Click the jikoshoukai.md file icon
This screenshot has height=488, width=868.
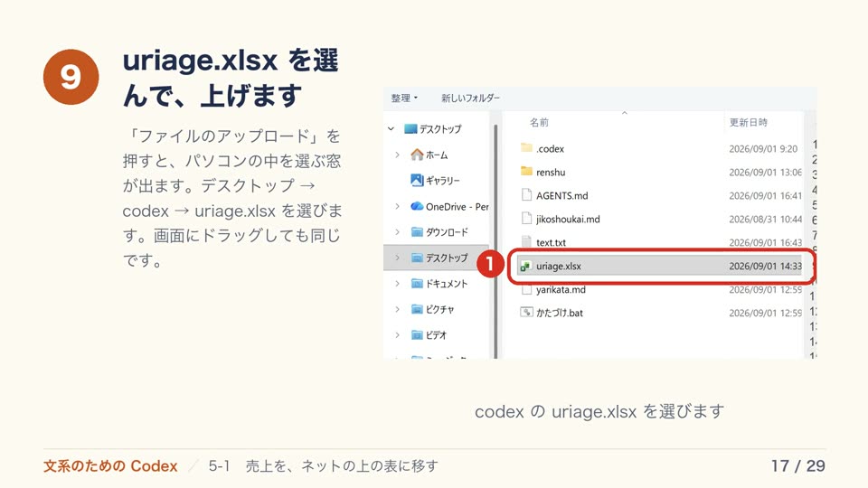[526, 218]
